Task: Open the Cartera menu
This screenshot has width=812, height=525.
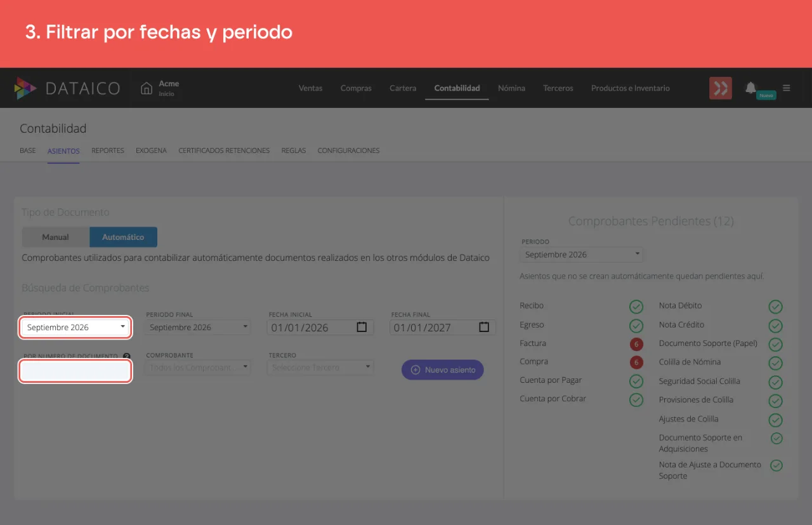Action: (403, 88)
